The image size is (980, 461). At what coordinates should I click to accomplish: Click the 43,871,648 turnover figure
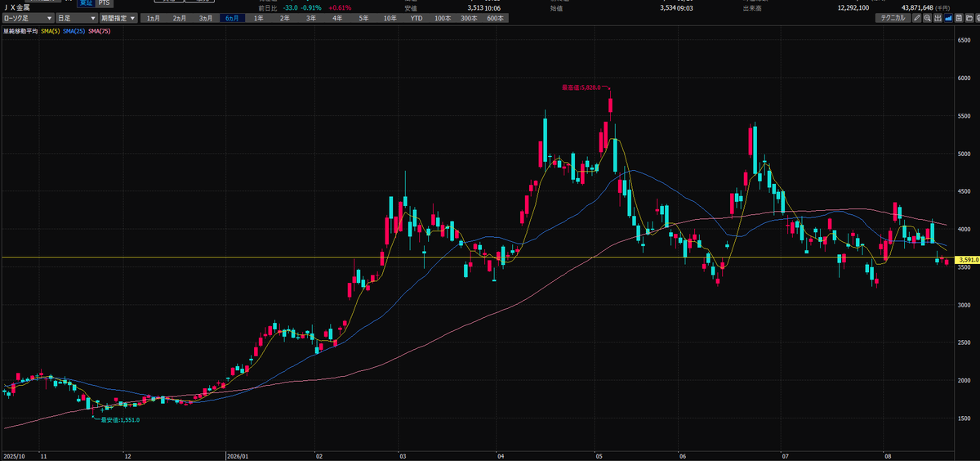click(x=916, y=7)
